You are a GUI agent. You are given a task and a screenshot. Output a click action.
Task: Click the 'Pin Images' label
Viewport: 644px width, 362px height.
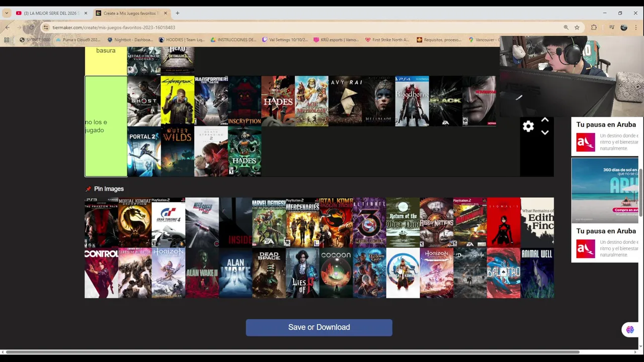[109, 189]
